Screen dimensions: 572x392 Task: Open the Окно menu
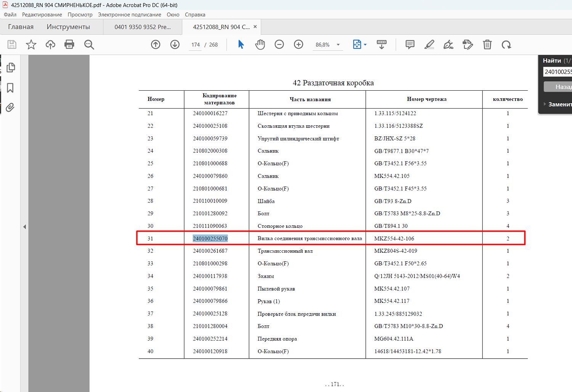pos(173,14)
